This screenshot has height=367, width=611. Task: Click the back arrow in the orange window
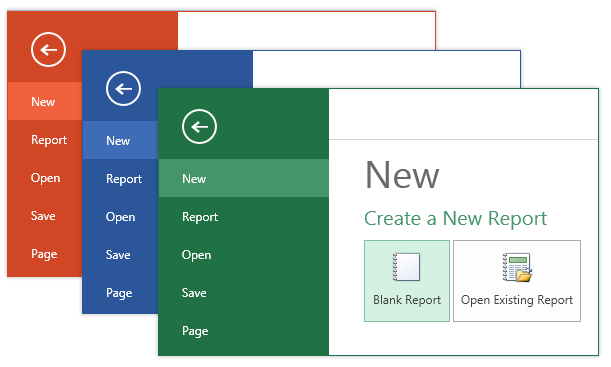[48, 50]
